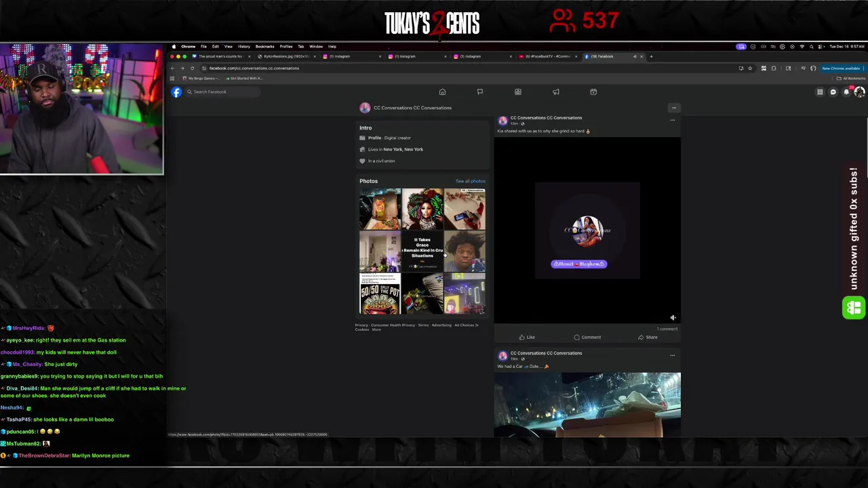Open the colorful hair woman photo thumbnail
868x488 pixels.
[x=422, y=209]
